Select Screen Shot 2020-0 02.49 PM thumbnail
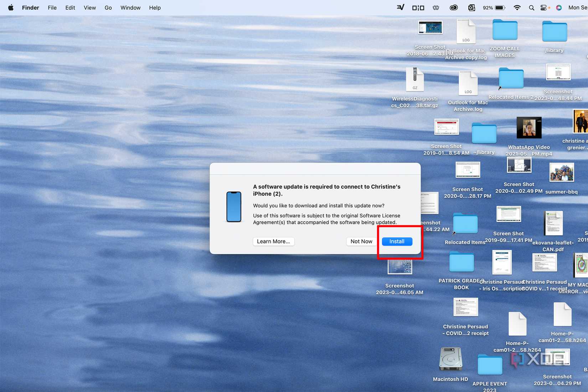The image size is (588, 392). point(519,165)
